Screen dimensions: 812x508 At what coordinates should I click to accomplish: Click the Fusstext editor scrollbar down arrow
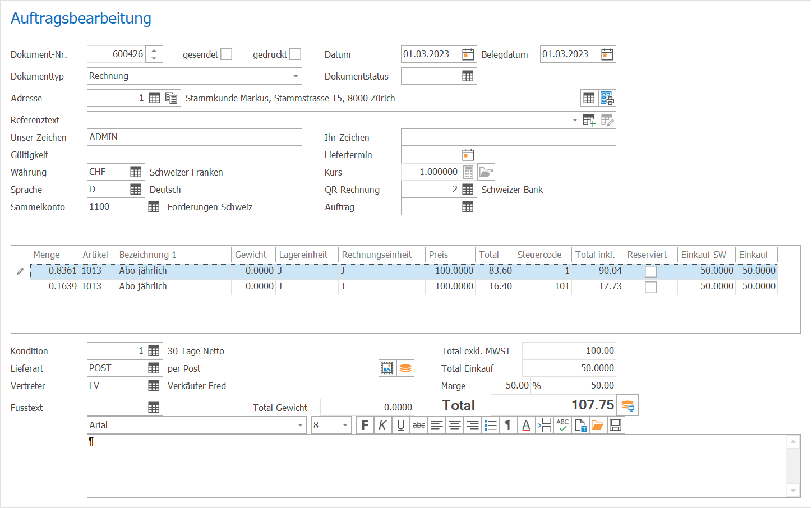(793, 491)
